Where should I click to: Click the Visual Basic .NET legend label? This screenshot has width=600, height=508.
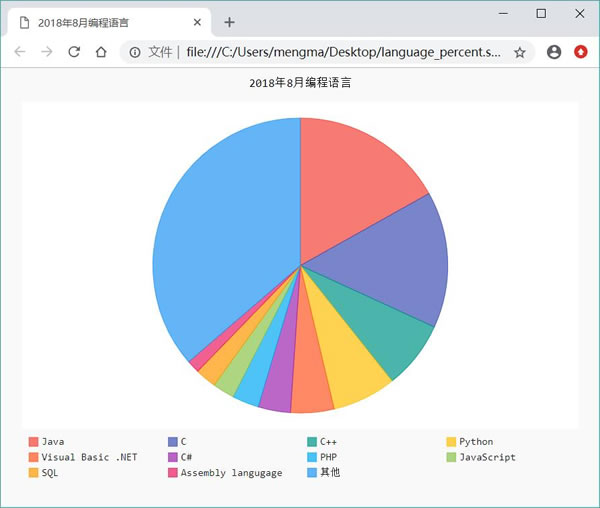click(89, 457)
